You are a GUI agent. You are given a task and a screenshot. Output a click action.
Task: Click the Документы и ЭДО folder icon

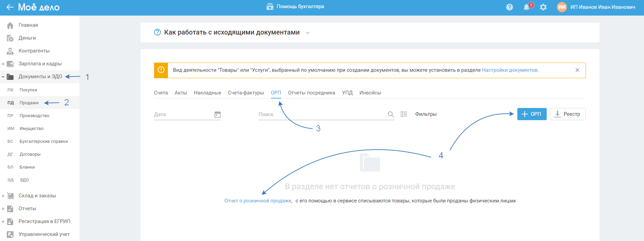click(x=10, y=76)
